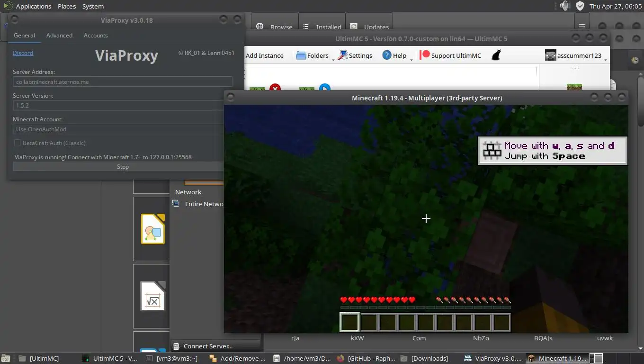Click the grass block icon in UltimMC side panel
The width and height of the screenshot is (644, 364).
pos(574,87)
